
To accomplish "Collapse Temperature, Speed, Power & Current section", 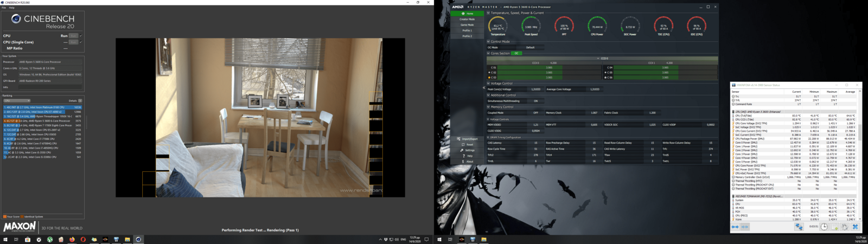I will click(488, 13).
